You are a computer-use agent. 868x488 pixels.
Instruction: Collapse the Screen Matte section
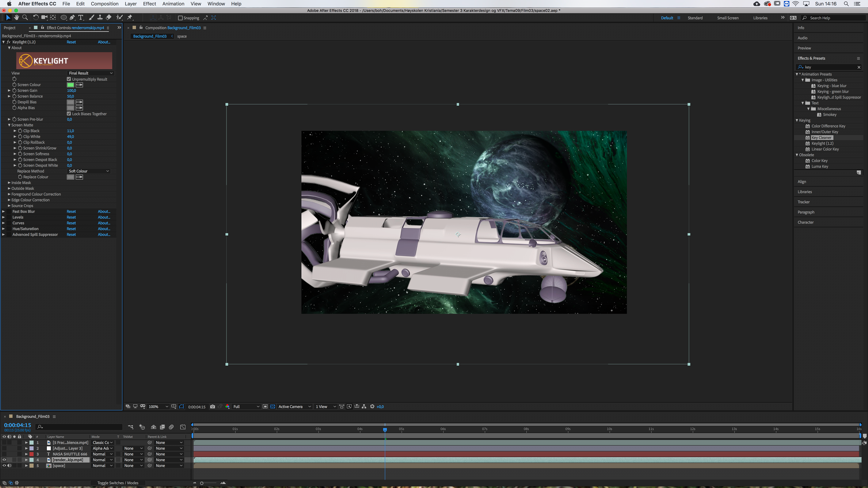coord(9,125)
